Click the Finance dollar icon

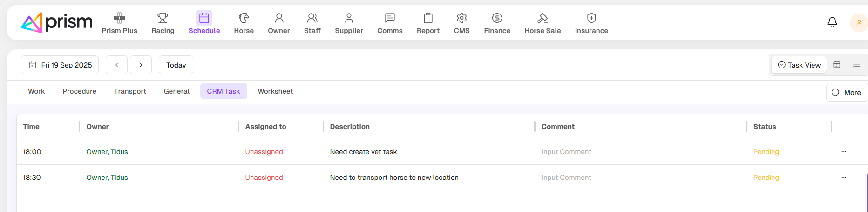point(497,18)
